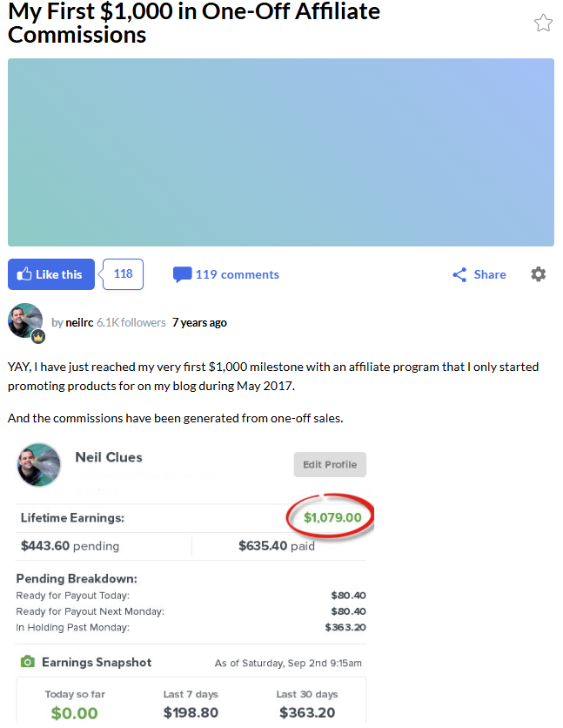The height and width of the screenshot is (728, 563).
Task: Click the gradient banner image
Action: click(281, 152)
